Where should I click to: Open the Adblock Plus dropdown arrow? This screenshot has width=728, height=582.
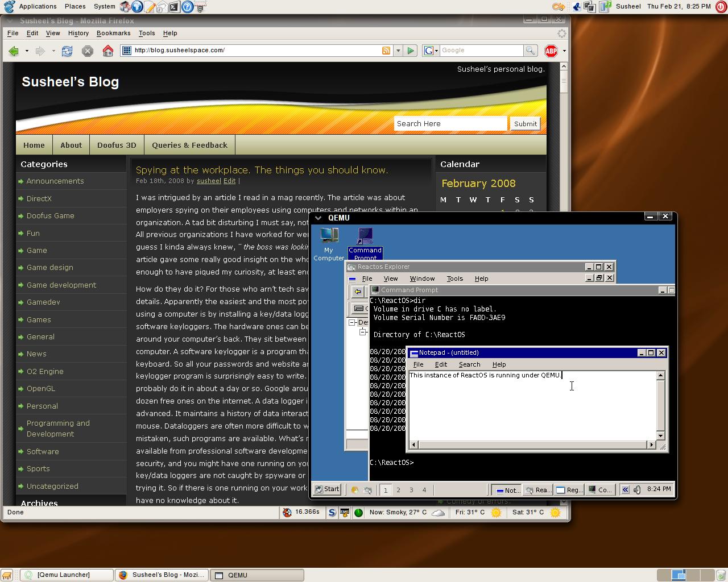564,51
